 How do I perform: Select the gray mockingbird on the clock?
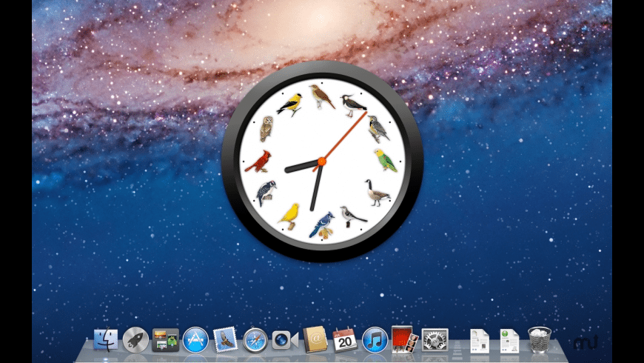353,217
